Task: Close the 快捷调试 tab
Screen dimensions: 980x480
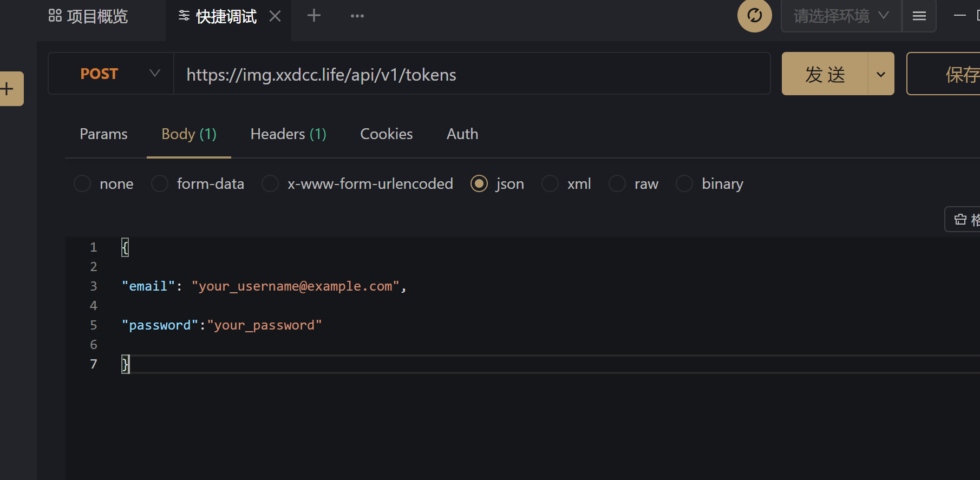Action: 275,16
